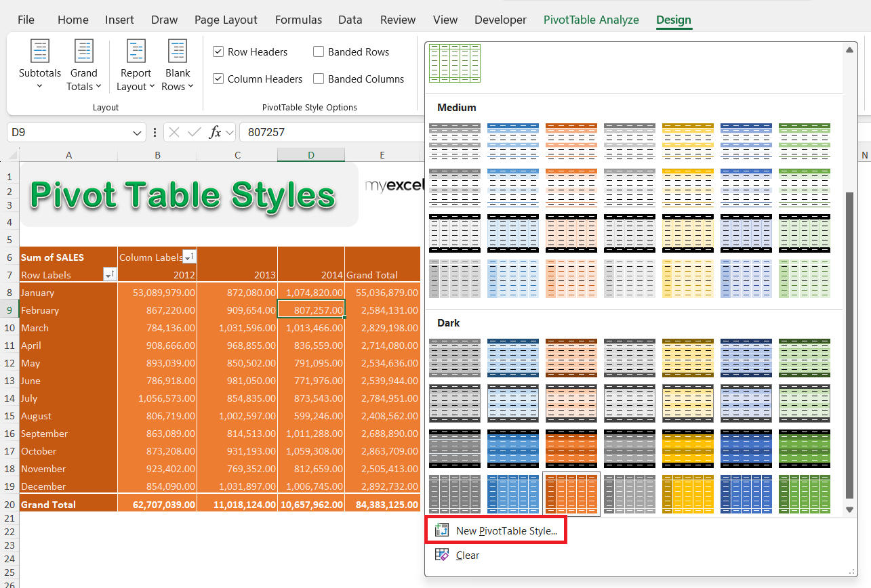
Task: Click the Report Layout icon
Action: pos(136,52)
